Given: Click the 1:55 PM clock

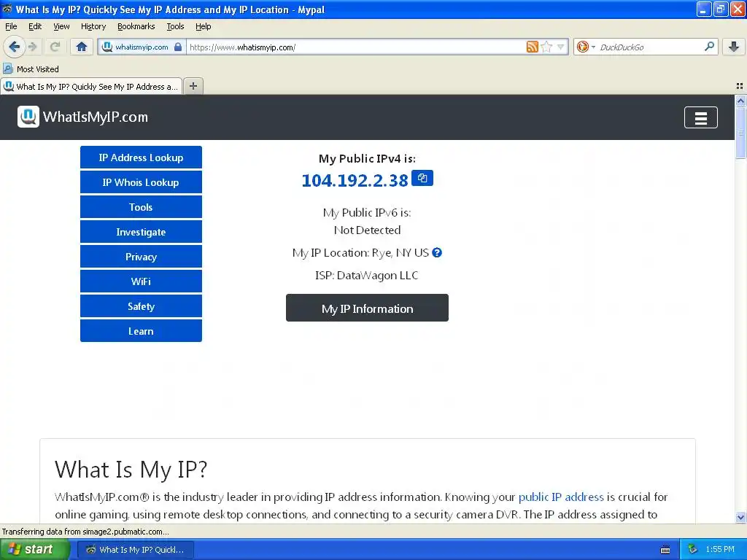Looking at the screenshot, I should 720,550.
